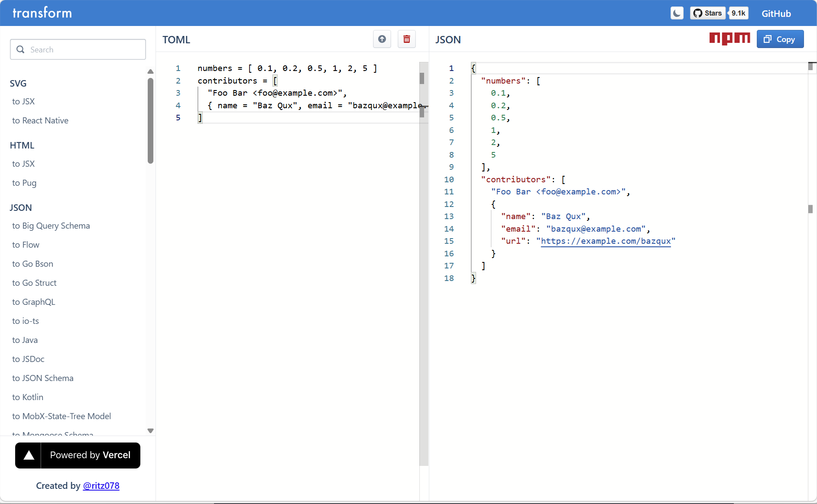The image size is (817, 504).
Task: Select JSON to Go Struct converter
Action: [34, 283]
